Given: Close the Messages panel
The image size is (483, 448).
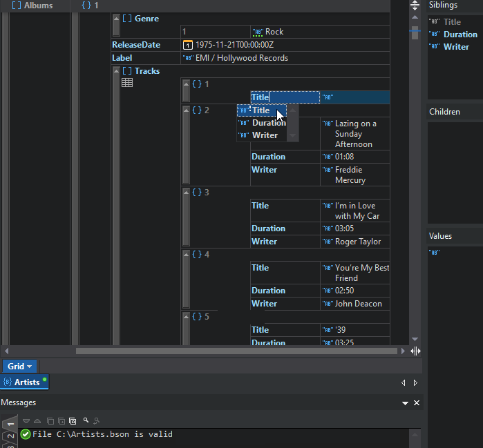Looking at the screenshot, I should (416, 402).
